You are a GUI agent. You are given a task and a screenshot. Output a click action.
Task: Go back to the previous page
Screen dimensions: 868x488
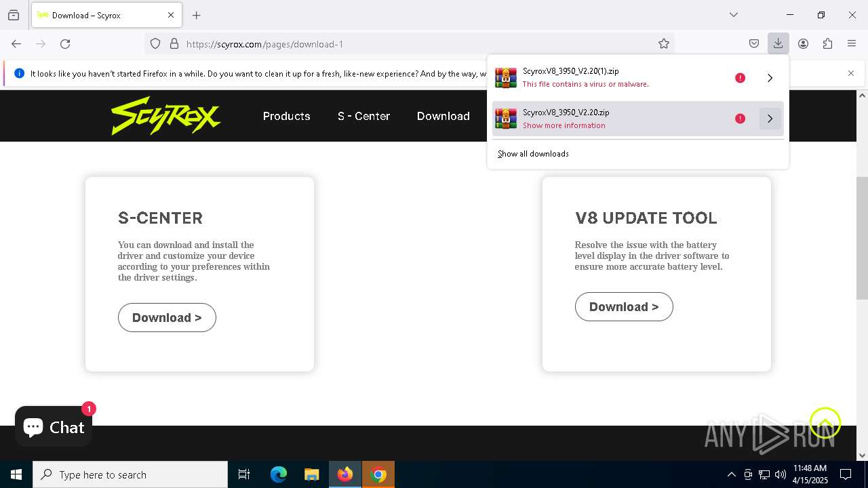pos(16,43)
